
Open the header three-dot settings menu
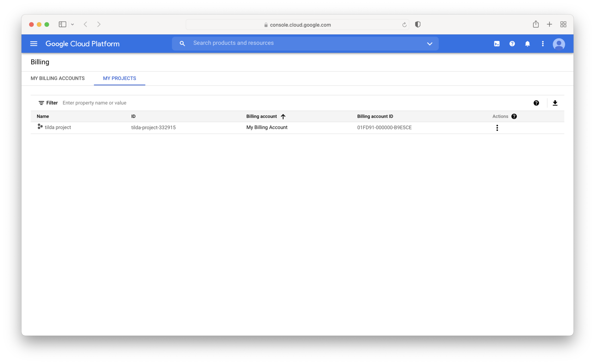tap(543, 44)
